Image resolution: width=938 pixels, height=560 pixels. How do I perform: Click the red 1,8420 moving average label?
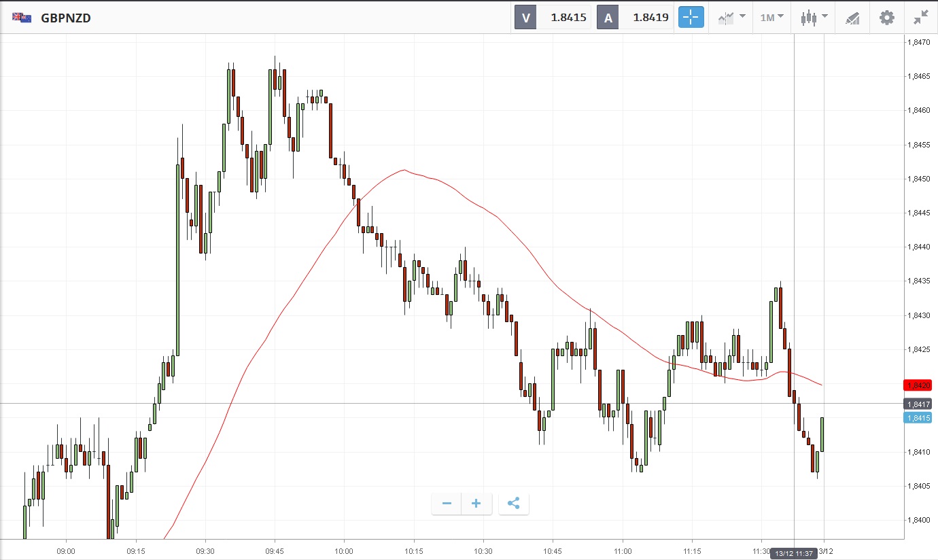[918, 385]
